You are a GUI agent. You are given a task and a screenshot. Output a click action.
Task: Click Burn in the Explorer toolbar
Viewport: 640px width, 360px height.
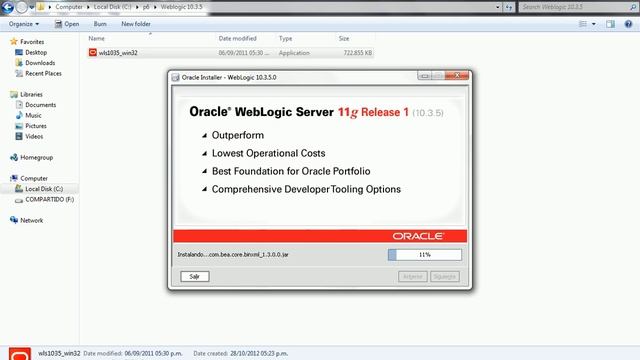[x=100, y=24]
